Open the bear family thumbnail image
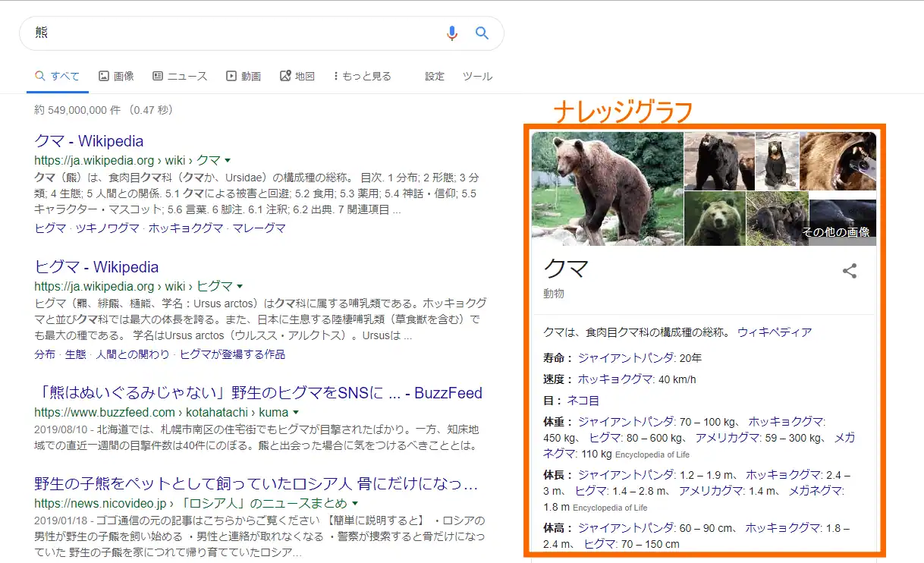Screen dimensions: 924x563 click(777, 219)
